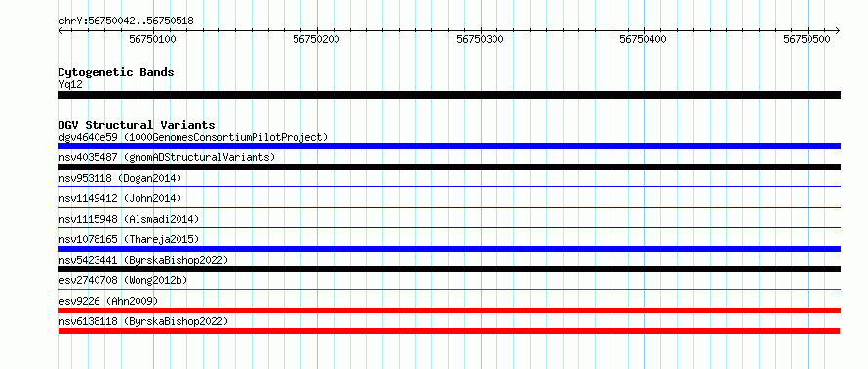Click the right arrowhead of the ruler
The image size is (868, 369).
click(837, 30)
